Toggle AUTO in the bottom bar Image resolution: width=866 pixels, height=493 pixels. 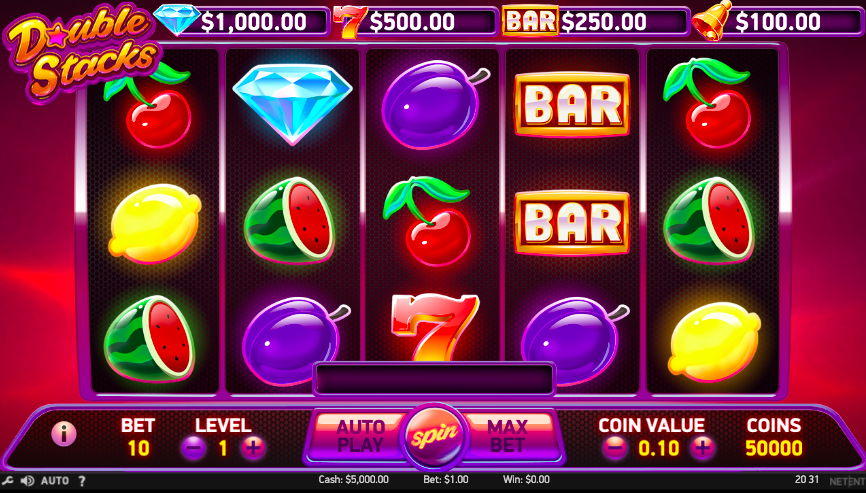pos(55,481)
